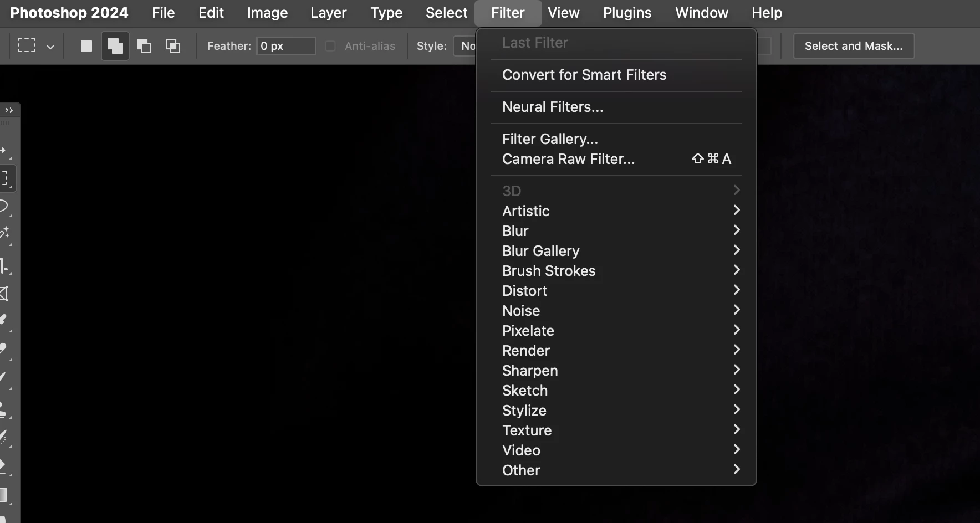Select the Stylize menu item

coord(616,411)
